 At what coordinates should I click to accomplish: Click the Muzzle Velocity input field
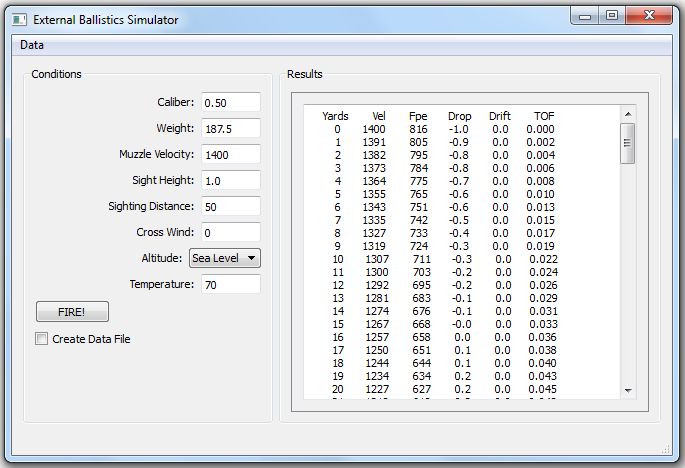(231, 154)
